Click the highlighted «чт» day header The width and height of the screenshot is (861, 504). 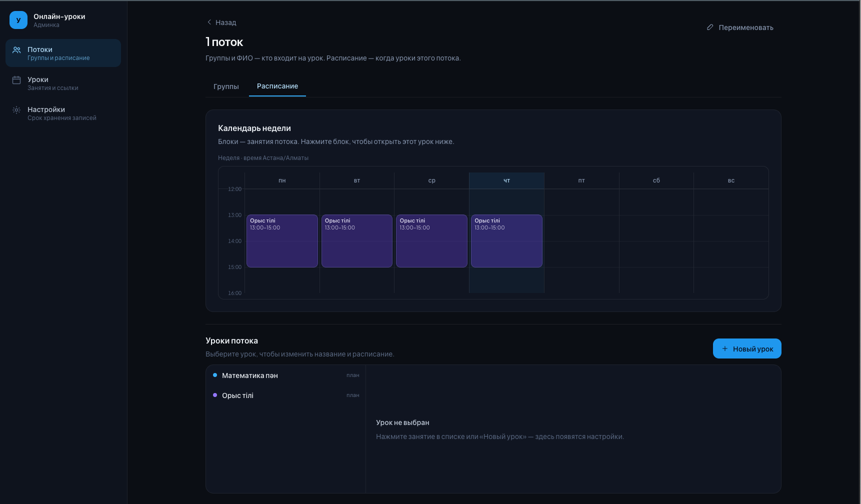(x=506, y=180)
